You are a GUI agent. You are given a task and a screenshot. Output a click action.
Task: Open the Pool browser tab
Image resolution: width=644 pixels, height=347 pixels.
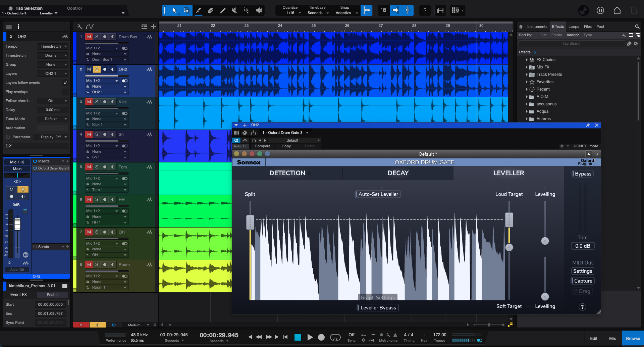(600, 27)
